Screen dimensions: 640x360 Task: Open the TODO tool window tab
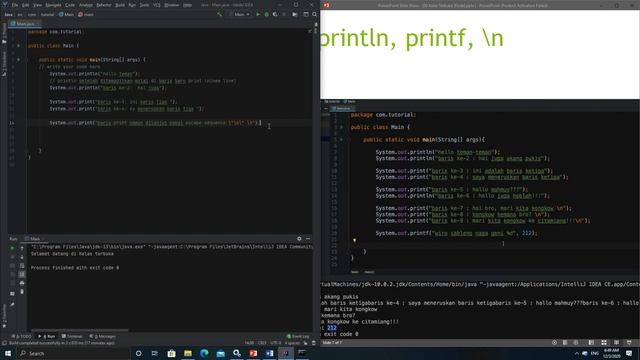coord(21,336)
